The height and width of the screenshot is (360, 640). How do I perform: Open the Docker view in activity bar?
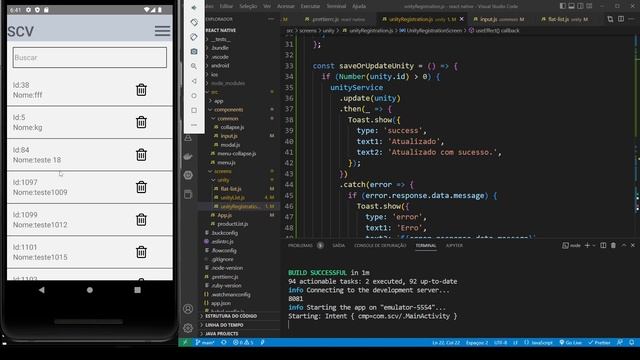point(188,156)
